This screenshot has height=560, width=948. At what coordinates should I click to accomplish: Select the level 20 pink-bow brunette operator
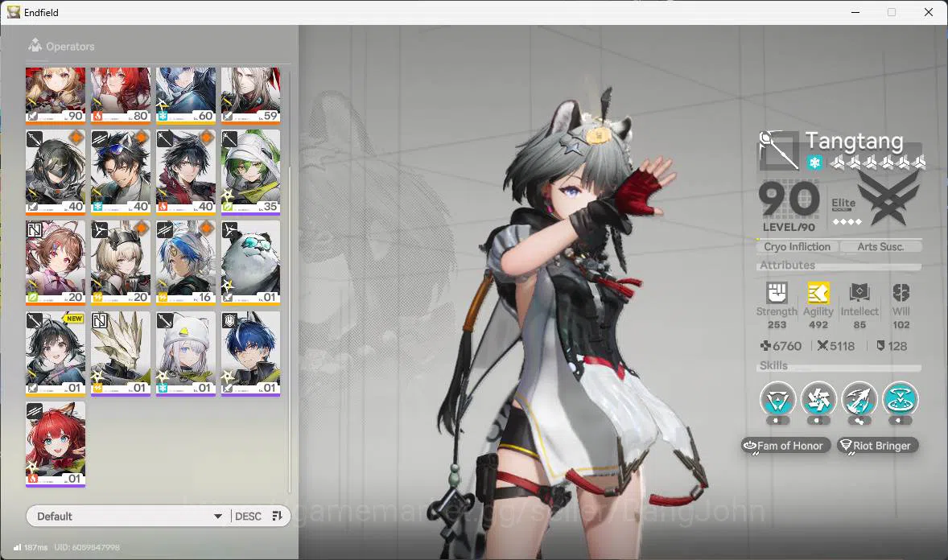tap(56, 262)
